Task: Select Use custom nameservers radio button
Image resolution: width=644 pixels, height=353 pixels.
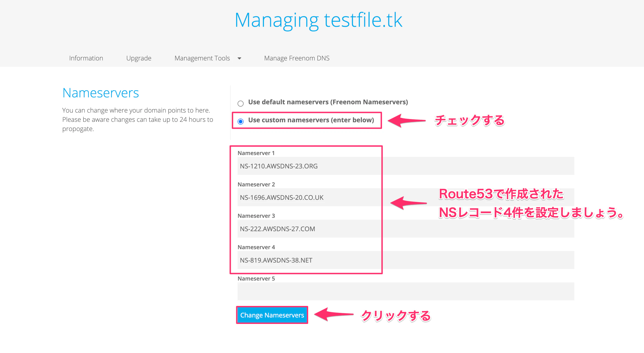Action: [241, 122]
